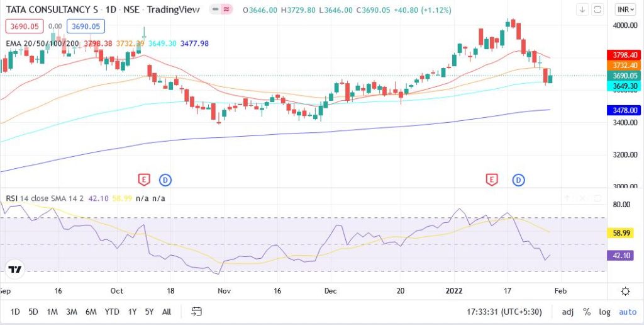The image size is (644, 325).
Task: Open the go-to-date calendar icon
Action: (x=196, y=311)
